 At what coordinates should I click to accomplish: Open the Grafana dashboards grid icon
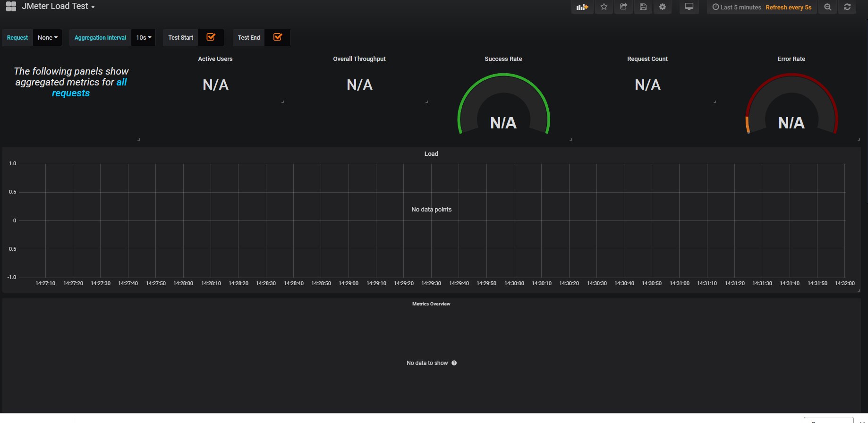click(x=11, y=7)
